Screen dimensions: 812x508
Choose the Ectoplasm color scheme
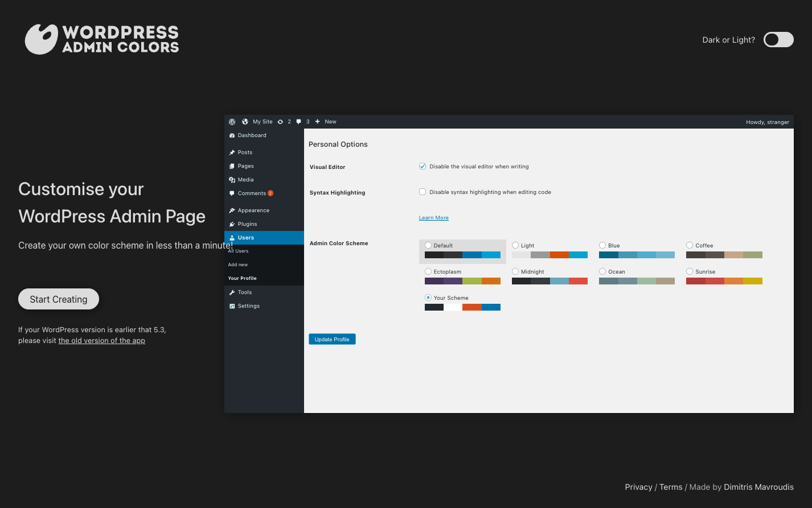click(428, 271)
